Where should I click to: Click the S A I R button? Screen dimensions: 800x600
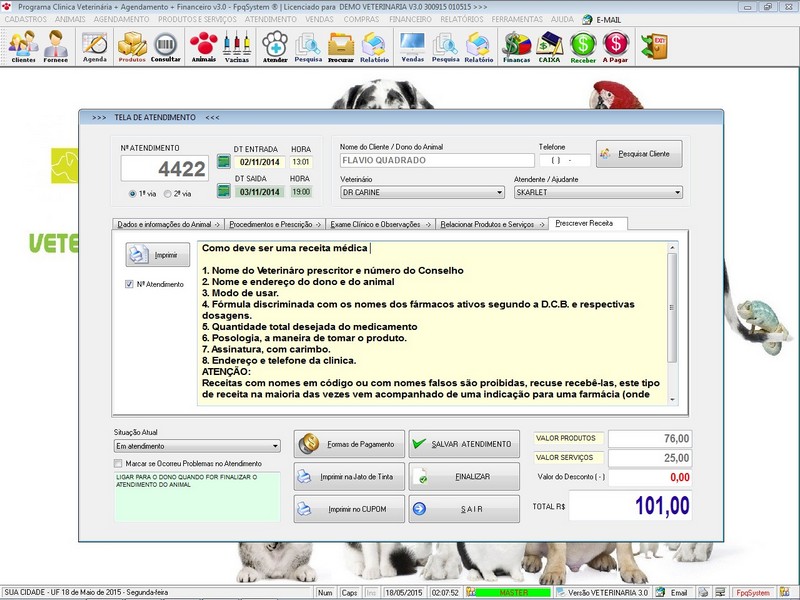[464, 509]
